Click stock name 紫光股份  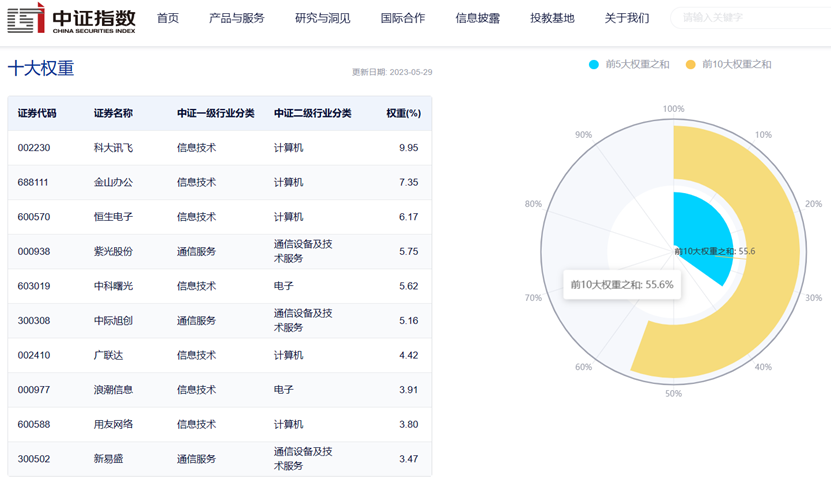point(113,251)
